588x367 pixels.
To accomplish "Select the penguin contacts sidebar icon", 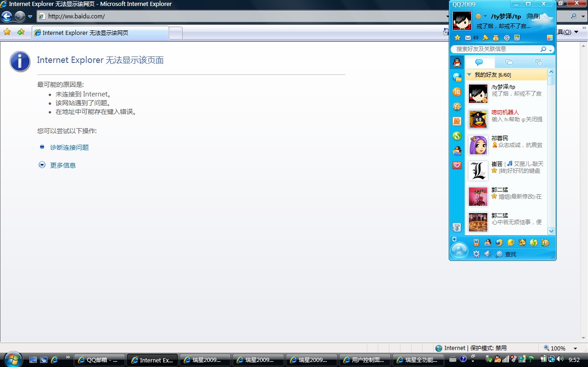I will pos(457,62).
